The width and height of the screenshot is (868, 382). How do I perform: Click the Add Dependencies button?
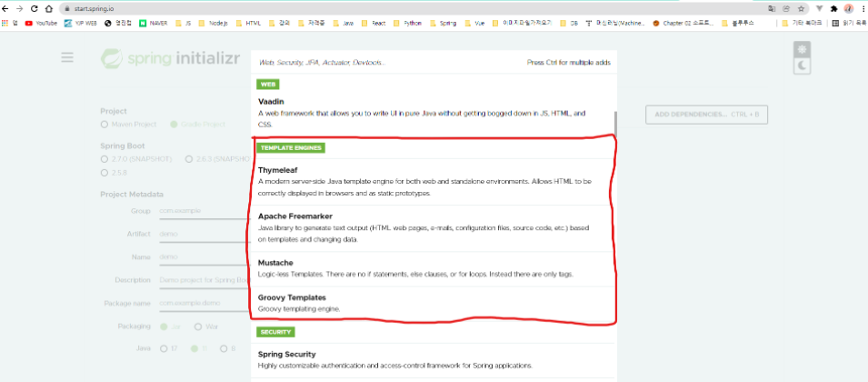[706, 115]
